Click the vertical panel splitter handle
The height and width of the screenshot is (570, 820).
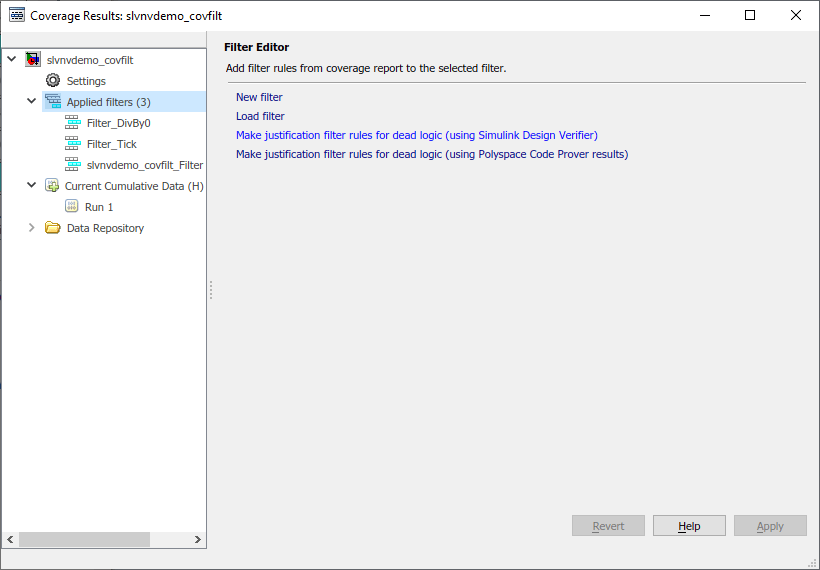click(x=211, y=290)
